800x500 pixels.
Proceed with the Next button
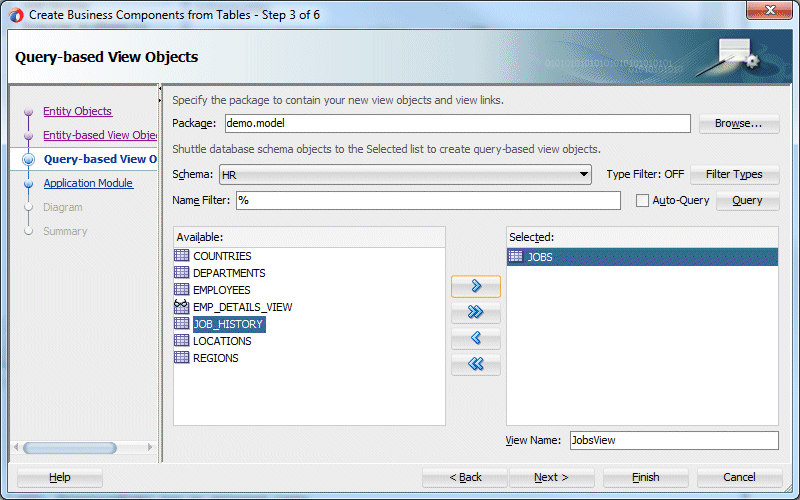click(552, 478)
